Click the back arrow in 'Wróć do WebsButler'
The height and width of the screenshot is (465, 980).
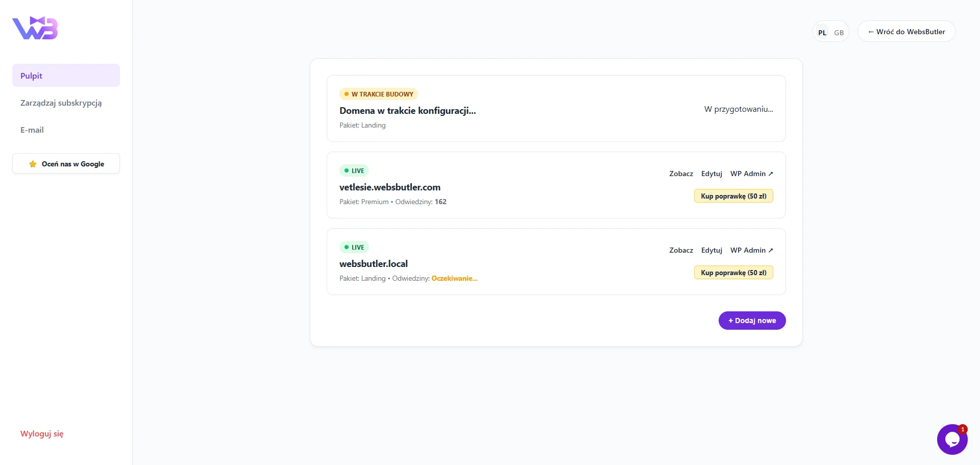click(871, 31)
